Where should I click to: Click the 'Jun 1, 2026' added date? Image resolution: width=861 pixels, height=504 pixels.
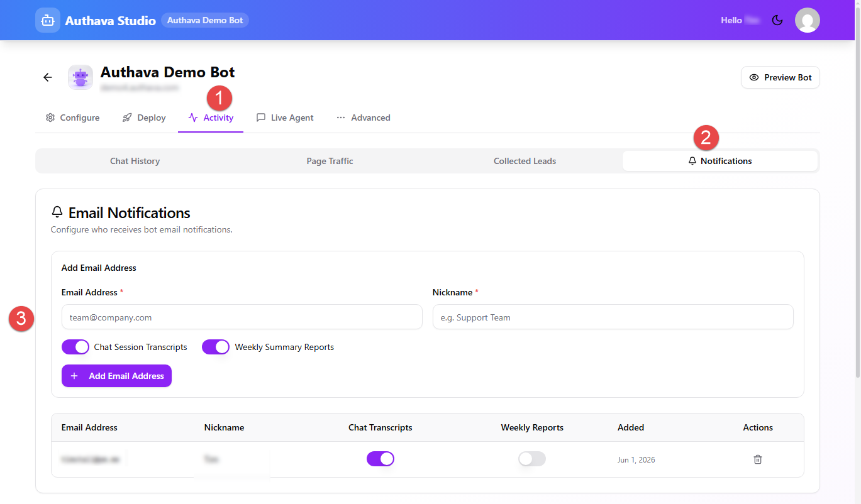636,460
